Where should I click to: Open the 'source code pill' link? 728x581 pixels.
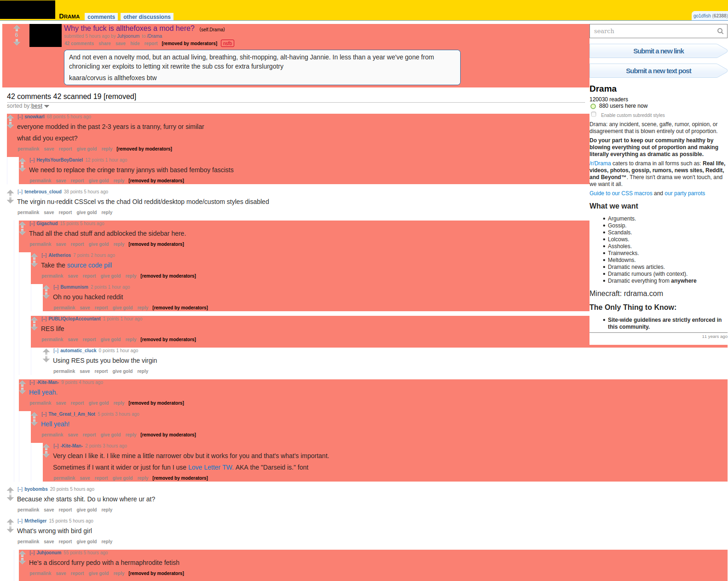(x=89, y=265)
